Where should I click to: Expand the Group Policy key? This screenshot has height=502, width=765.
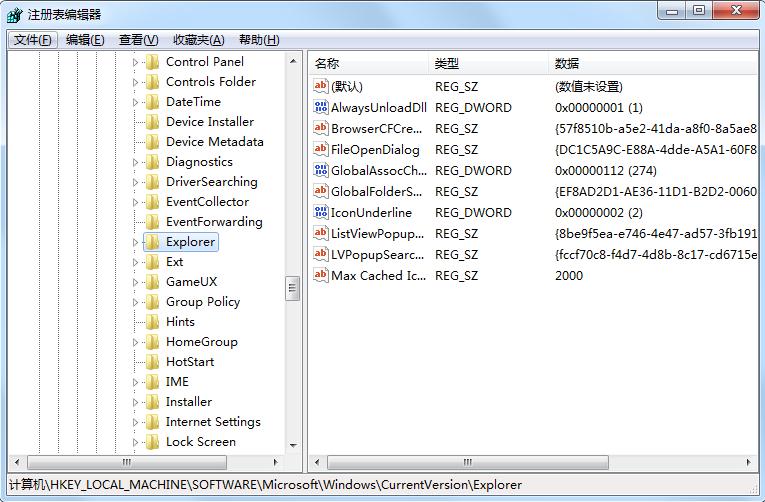(x=135, y=302)
